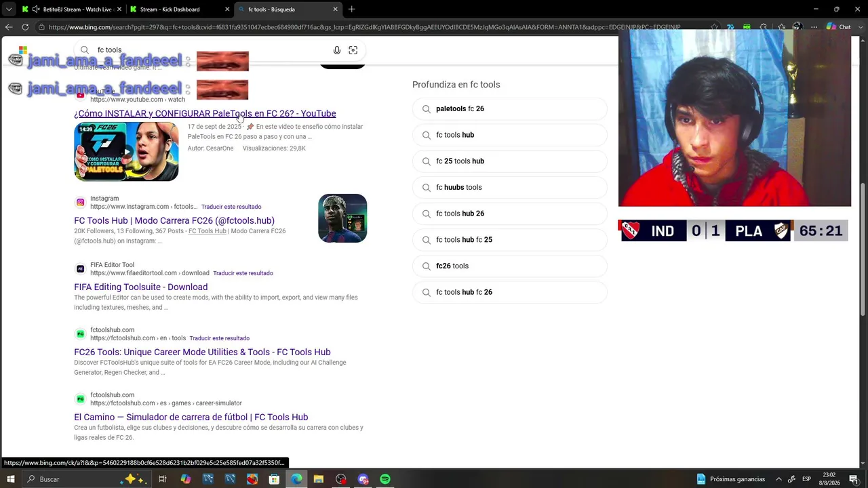This screenshot has height=488, width=868.
Task: Add this page to favorites star icon
Action: coord(715,27)
